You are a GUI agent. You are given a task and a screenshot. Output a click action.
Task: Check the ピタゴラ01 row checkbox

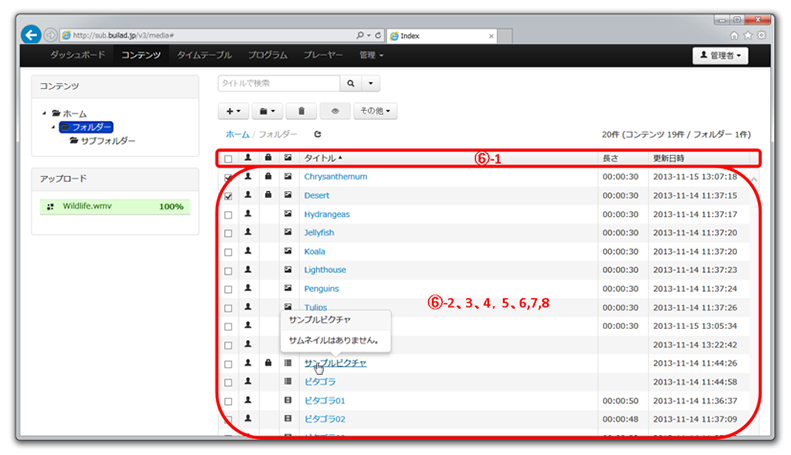click(x=228, y=402)
